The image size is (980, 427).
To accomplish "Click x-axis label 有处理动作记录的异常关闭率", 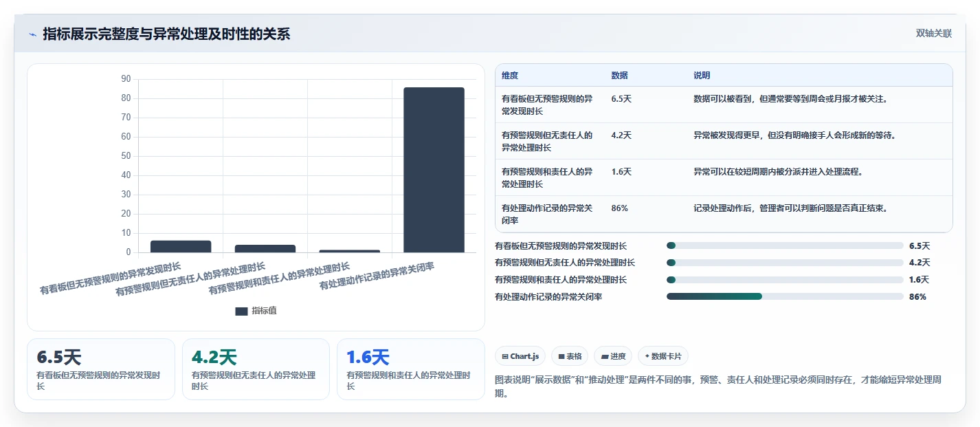I will [x=377, y=275].
